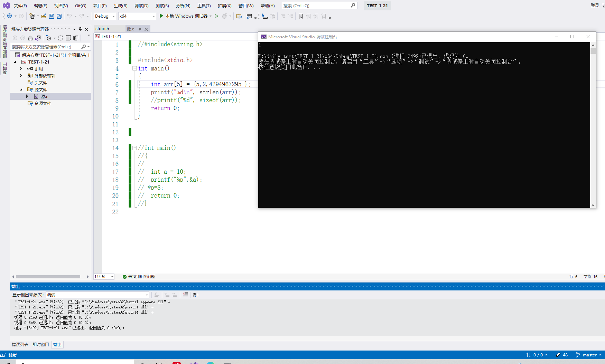Open the 文件(F) menu
This screenshot has width=605, height=364.
[20, 6]
